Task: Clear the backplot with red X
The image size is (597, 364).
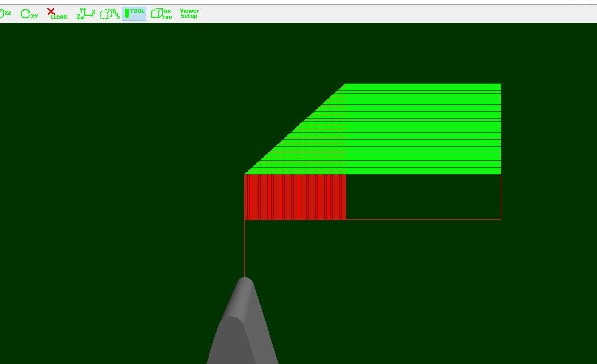Action: (x=57, y=14)
